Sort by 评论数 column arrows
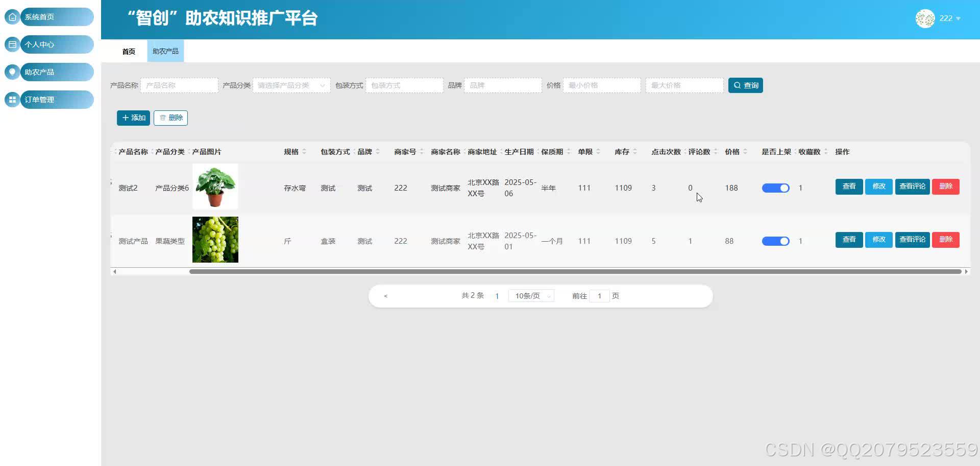 pos(716,152)
